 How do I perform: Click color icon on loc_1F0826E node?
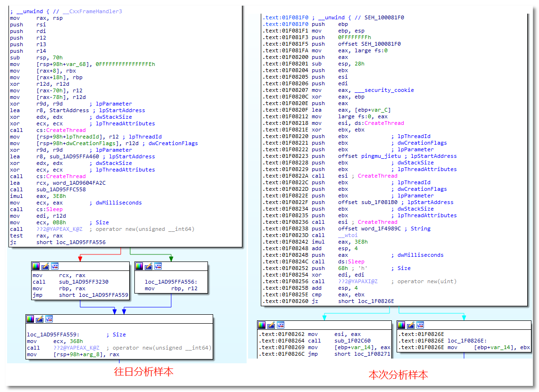click(402, 325)
